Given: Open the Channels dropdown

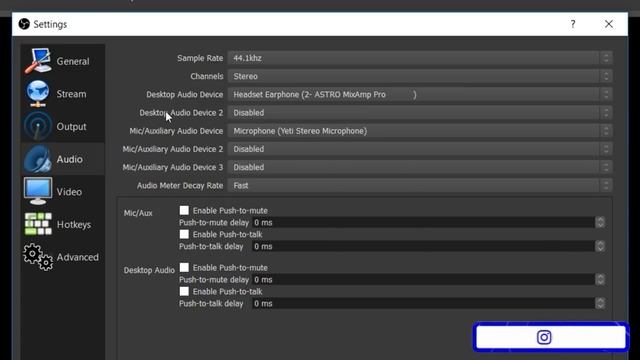Looking at the screenshot, I should (x=420, y=76).
